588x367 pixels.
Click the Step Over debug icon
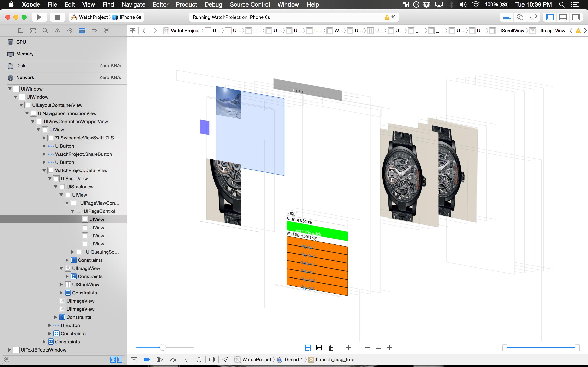(x=173, y=360)
